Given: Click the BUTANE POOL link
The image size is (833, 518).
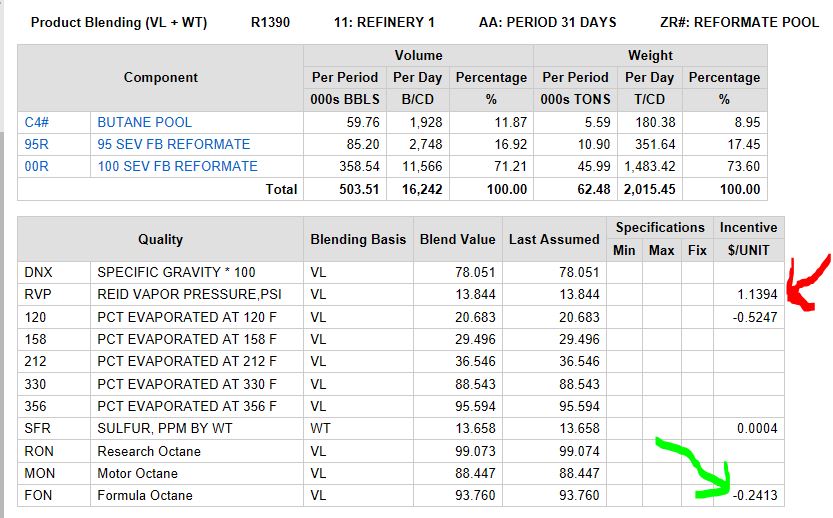Looking at the screenshot, I should (x=144, y=122).
